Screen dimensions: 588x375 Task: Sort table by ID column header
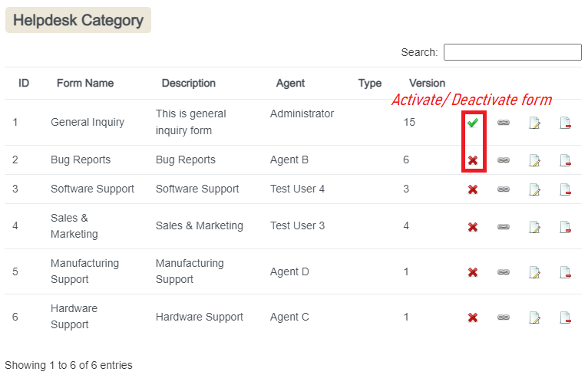24,83
